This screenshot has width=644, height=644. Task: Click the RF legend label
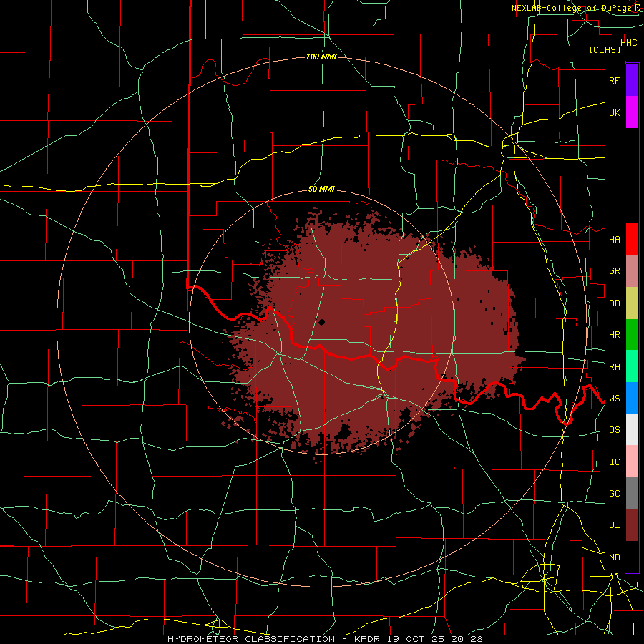coord(614,81)
